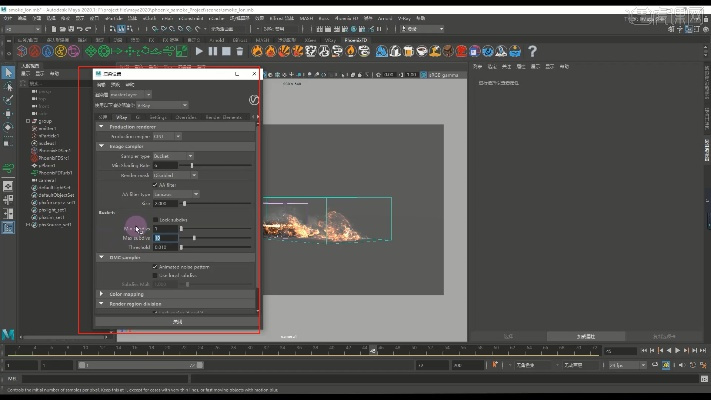711x400 pixels.
Task: Click the first fire preset icon on shelf
Action: click(x=257, y=51)
